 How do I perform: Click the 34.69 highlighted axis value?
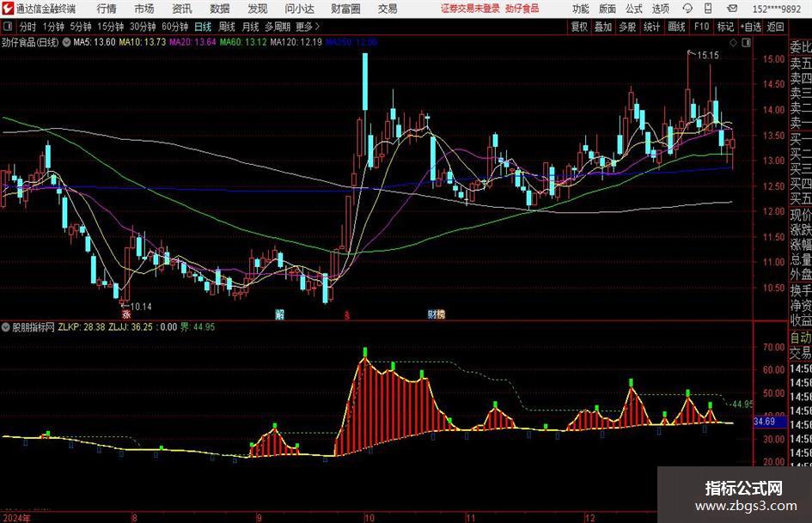click(x=765, y=422)
